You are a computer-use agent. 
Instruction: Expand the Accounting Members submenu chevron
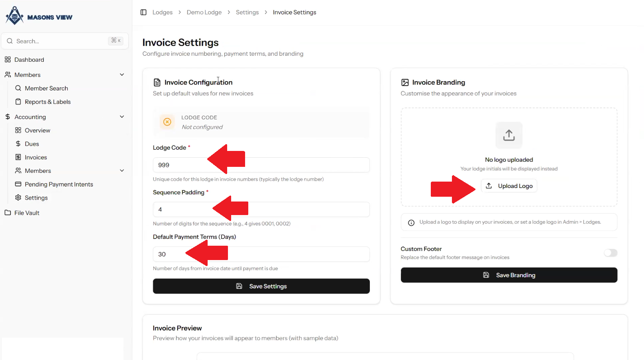(x=122, y=171)
